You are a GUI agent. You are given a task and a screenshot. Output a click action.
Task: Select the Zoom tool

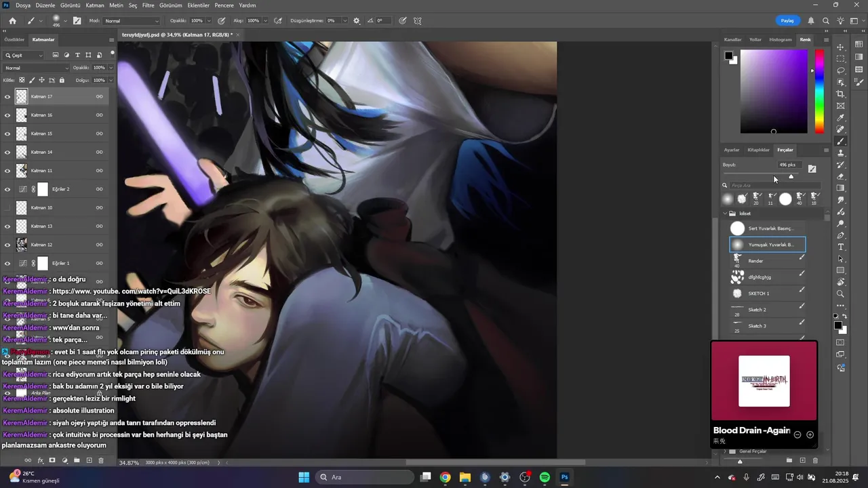(841, 293)
